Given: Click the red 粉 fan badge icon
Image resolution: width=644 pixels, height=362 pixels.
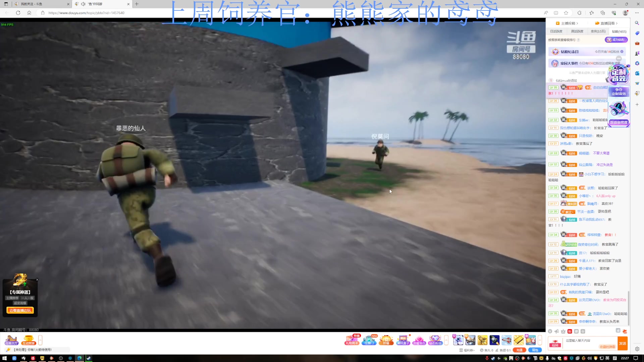Looking at the screenshot, I should click(x=570, y=331).
